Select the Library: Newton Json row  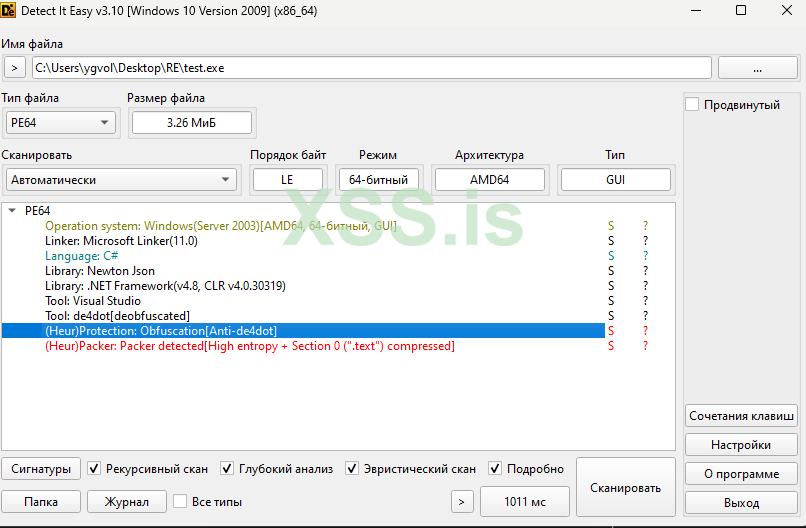click(303, 270)
